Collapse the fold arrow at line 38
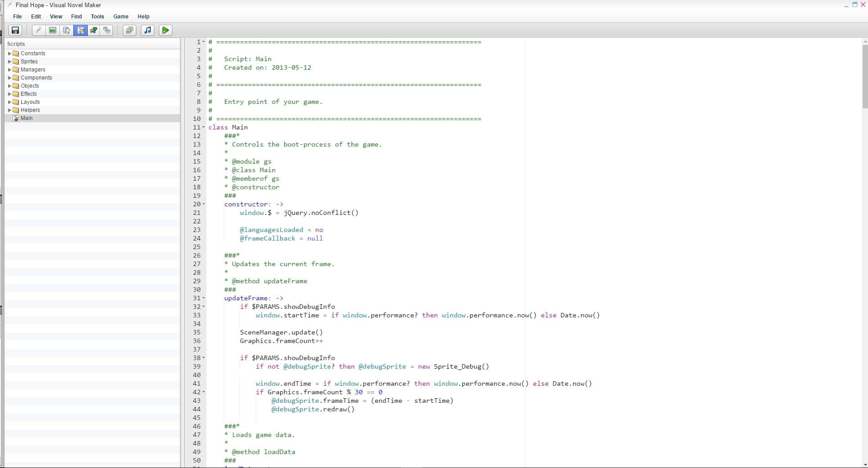 (x=204, y=358)
